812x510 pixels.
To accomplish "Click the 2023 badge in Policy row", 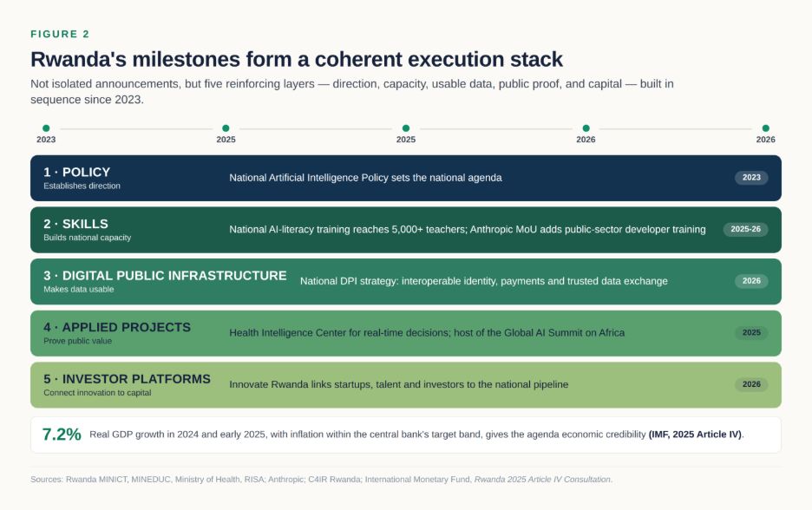I will [x=751, y=178].
